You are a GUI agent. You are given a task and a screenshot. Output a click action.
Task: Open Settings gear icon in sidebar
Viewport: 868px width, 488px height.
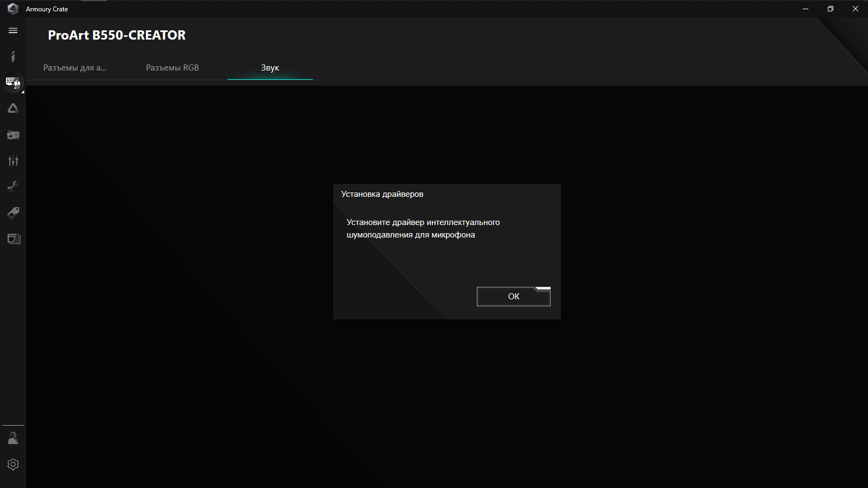pos(13,464)
